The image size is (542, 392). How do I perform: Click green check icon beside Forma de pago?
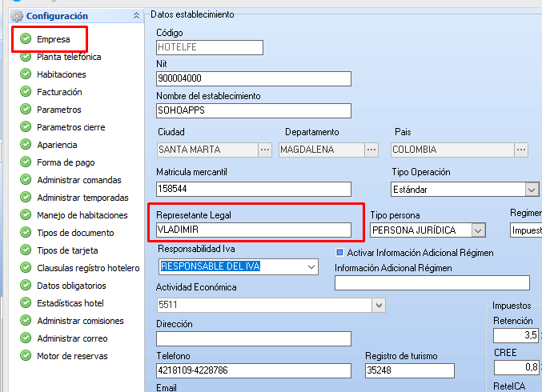pyautogui.click(x=26, y=162)
